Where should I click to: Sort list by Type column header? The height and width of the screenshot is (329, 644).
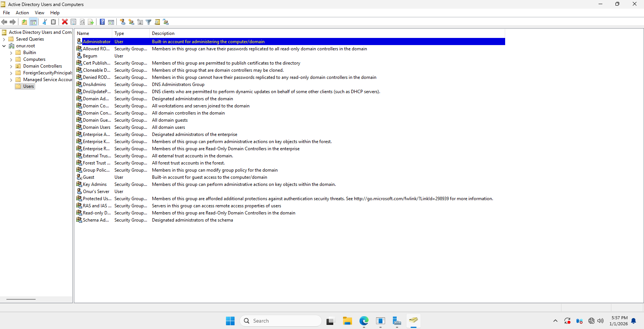pyautogui.click(x=131, y=33)
